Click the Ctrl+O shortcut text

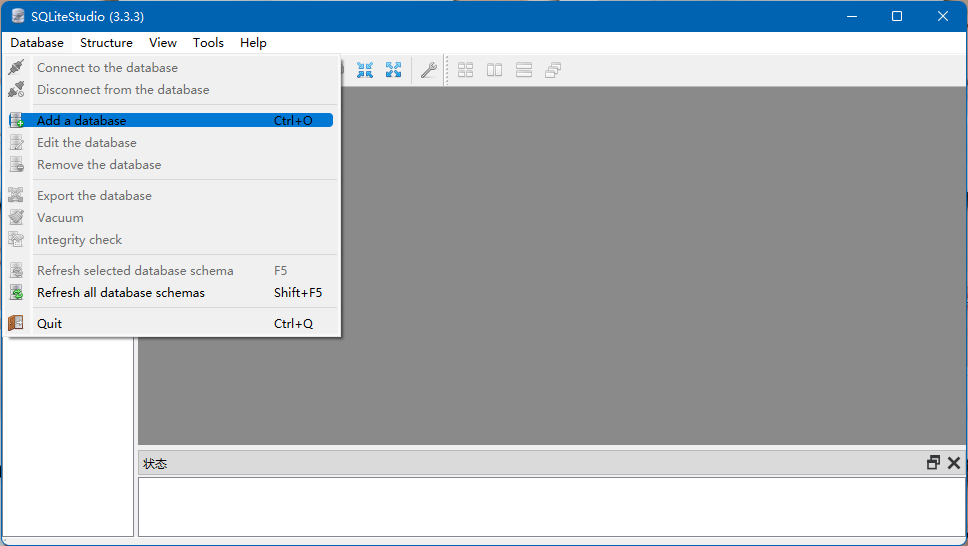(x=293, y=120)
